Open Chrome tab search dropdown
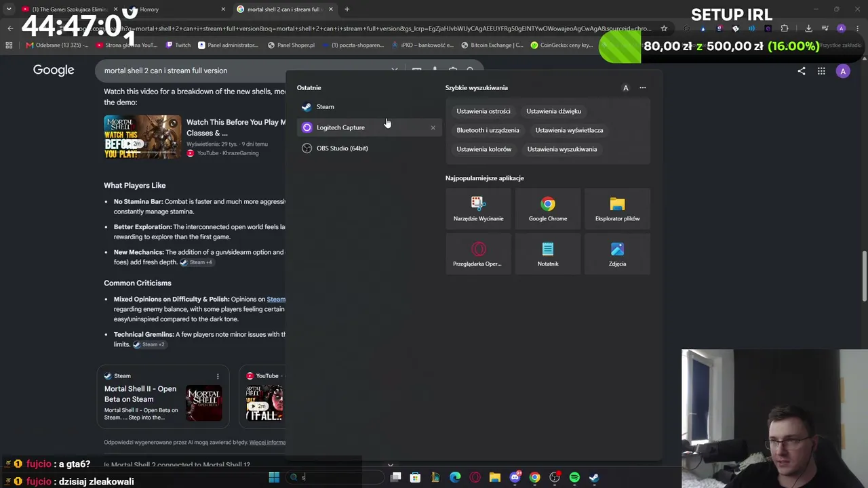Viewport: 868px width, 488px height. click(x=8, y=9)
